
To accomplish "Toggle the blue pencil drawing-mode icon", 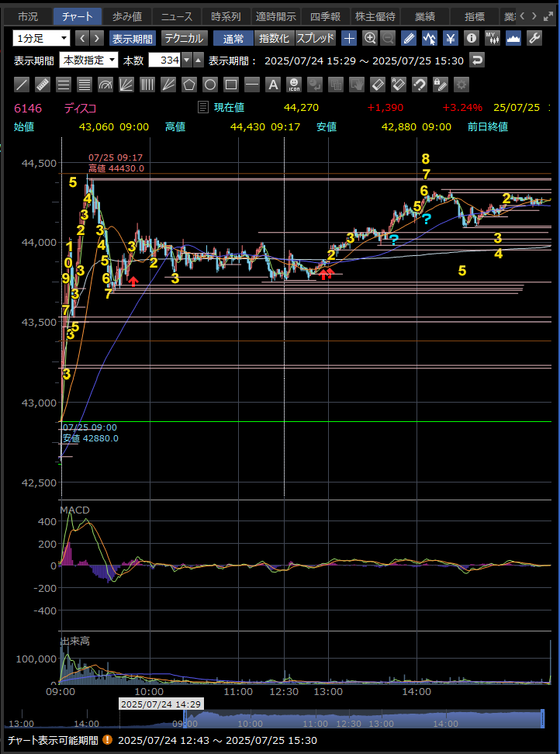I will pyautogui.click(x=409, y=39).
